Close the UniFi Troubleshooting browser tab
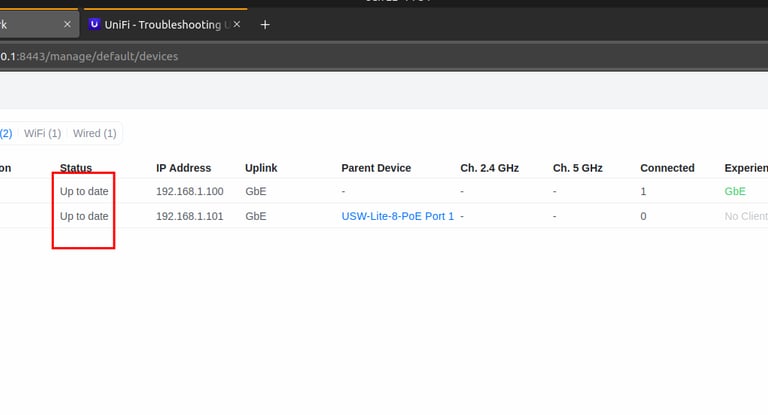Screen dimensions: 768x415 click(x=239, y=24)
